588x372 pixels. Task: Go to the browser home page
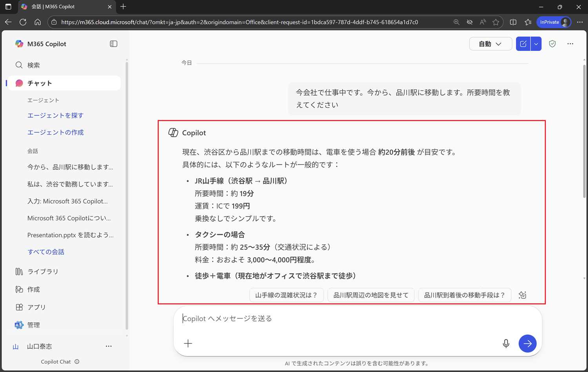pos(38,22)
